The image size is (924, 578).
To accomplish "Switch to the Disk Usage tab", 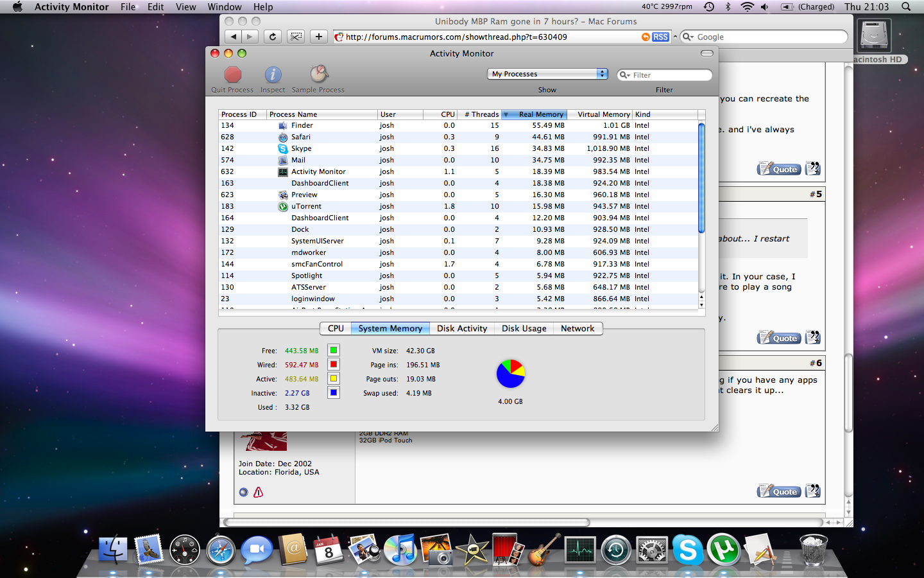I will (524, 328).
